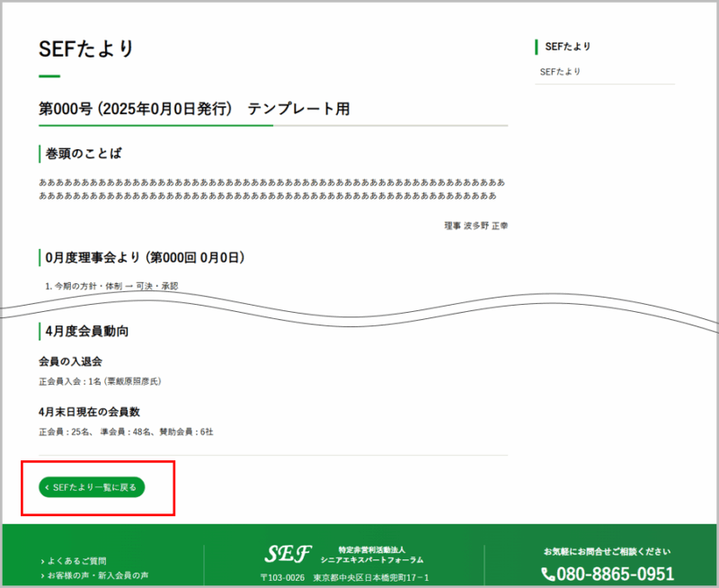Image resolution: width=719 pixels, height=588 pixels.
Task: Click the phone number 080-8865-0951
Action: pyautogui.click(x=615, y=575)
